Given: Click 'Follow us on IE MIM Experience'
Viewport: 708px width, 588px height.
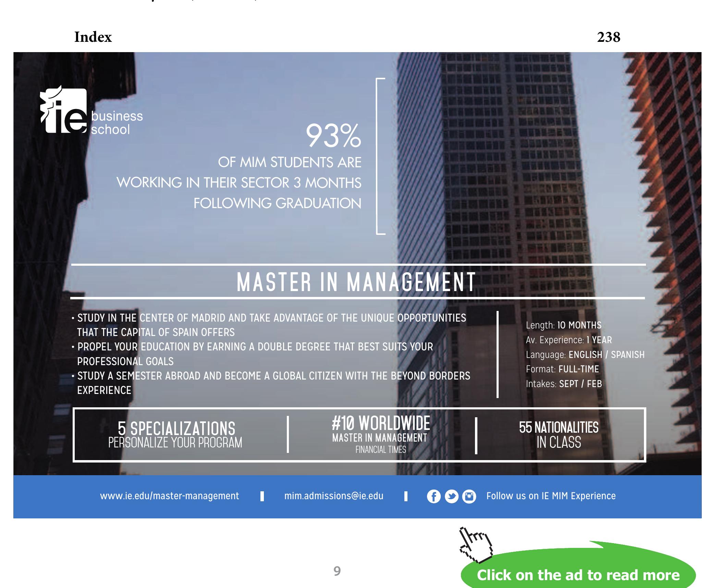Looking at the screenshot, I should click(551, 496).
